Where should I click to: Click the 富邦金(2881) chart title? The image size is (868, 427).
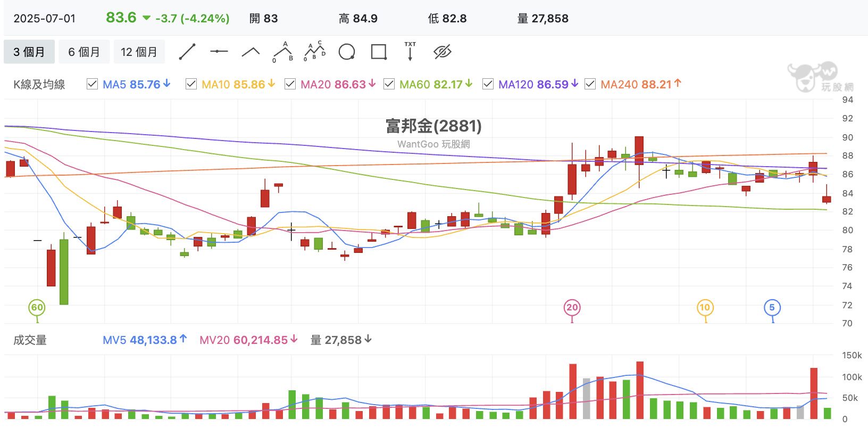point(433,126)
